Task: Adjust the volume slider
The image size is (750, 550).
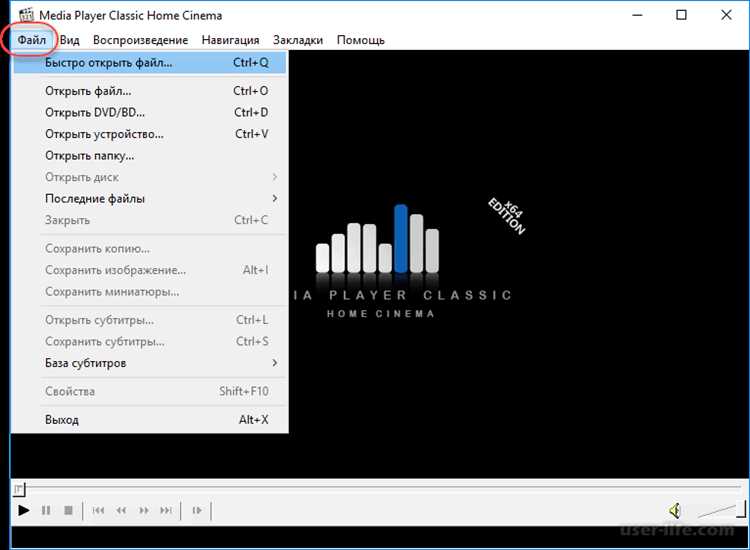Action: (721, 510)
